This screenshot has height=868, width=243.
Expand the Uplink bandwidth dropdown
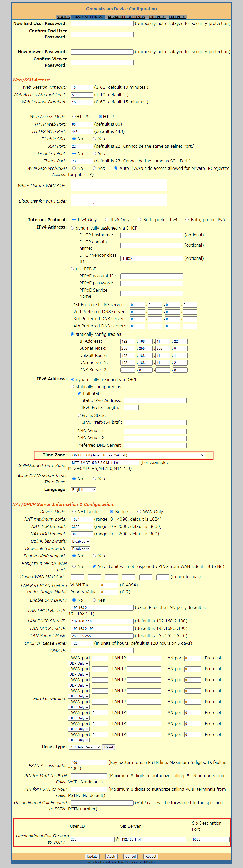[81, 541]
